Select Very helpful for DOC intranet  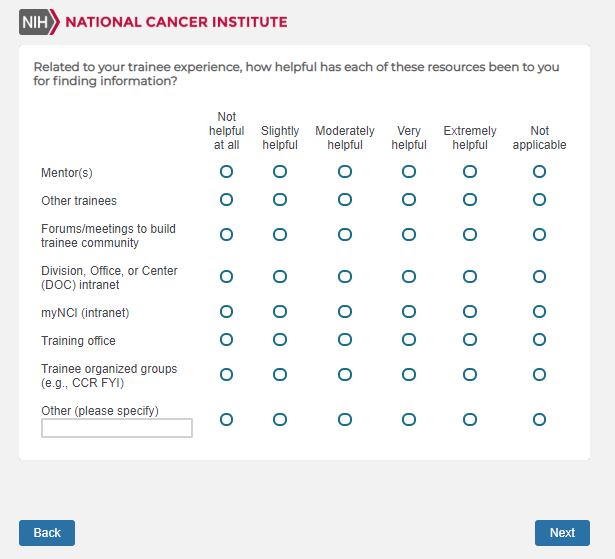click(x=409, y=277)
